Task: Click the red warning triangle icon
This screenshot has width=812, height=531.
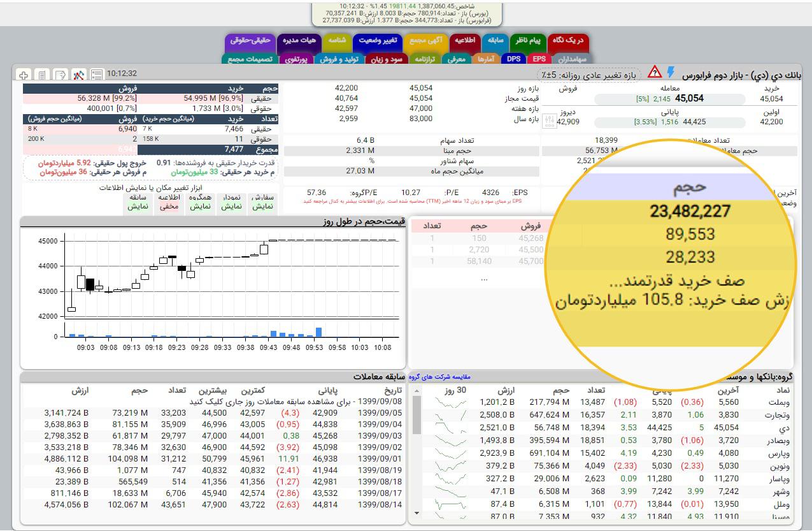Action: [x=654, y=71]
